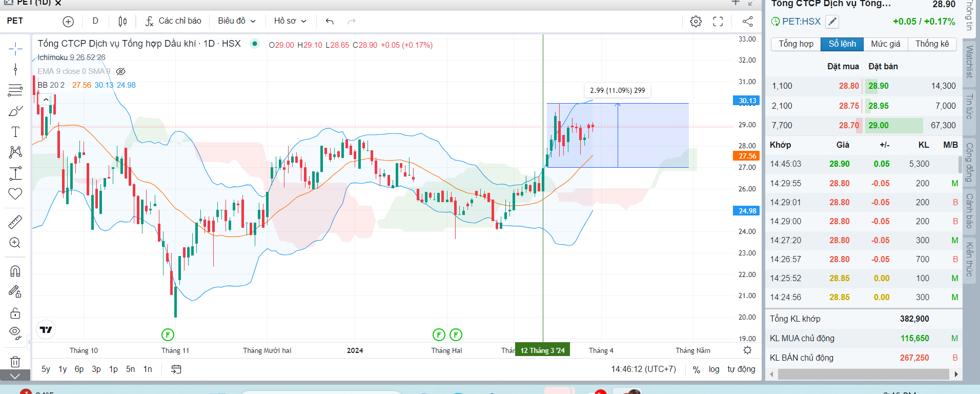Click the share chart icon
The image size is (980, 394).
pyautogui.click(x=748, y=22)
